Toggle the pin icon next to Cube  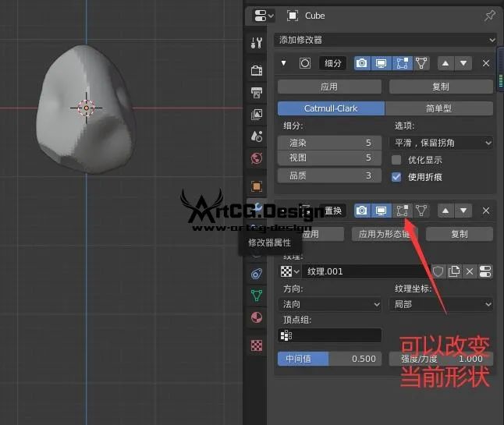(x=489, y=16)
